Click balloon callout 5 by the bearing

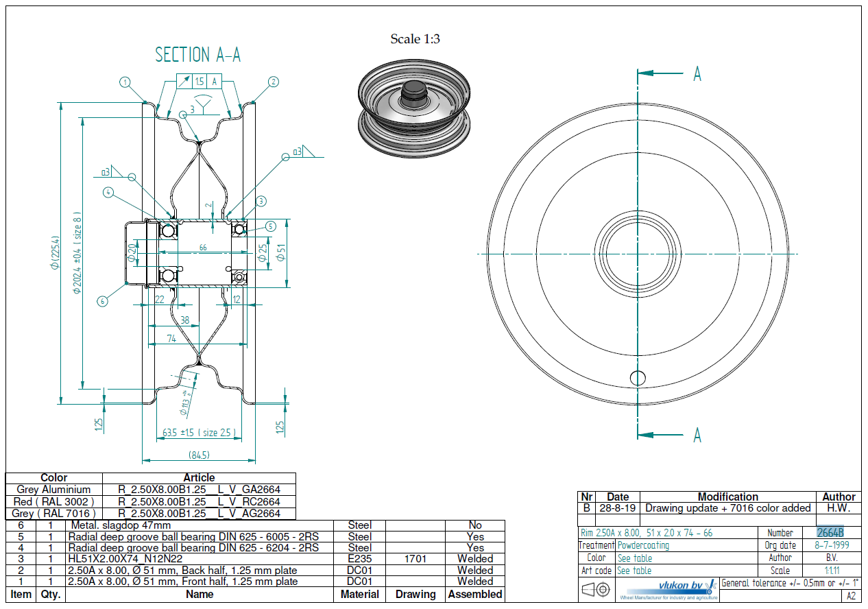(x=270, y=226)
